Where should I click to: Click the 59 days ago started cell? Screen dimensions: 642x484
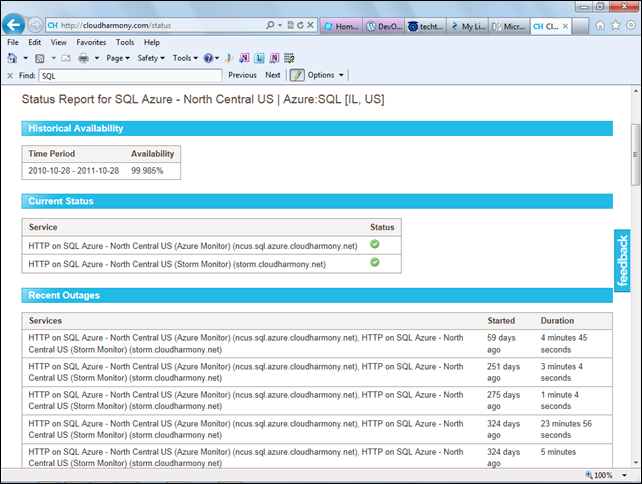pyautogui.click(x=501, y=344)
